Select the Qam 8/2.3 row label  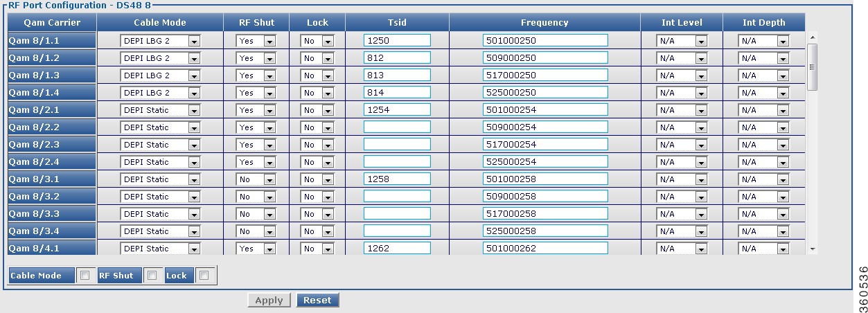coord(52,145)
